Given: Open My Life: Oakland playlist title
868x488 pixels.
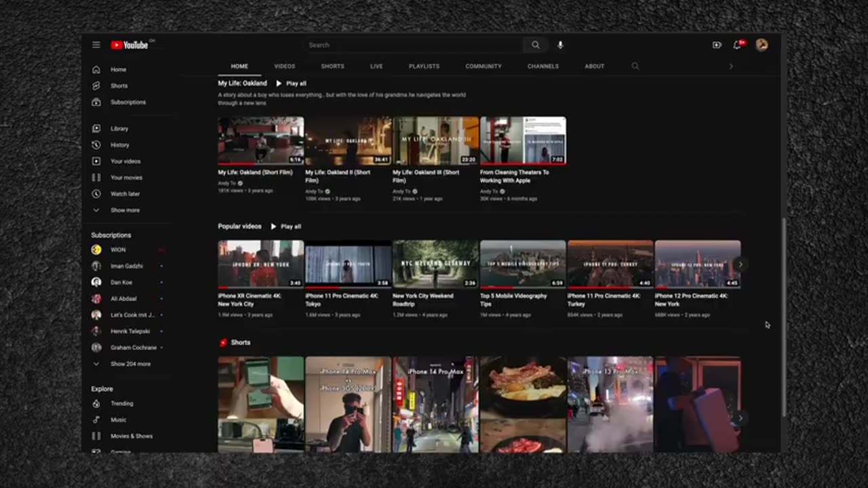Looking at the screenshot, I should click(x=242, y=83).
